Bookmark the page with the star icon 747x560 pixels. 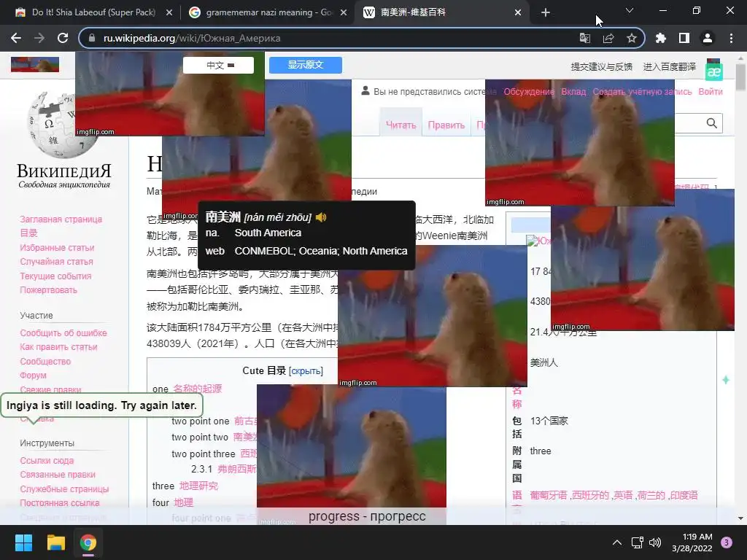(x=631, y=38)
